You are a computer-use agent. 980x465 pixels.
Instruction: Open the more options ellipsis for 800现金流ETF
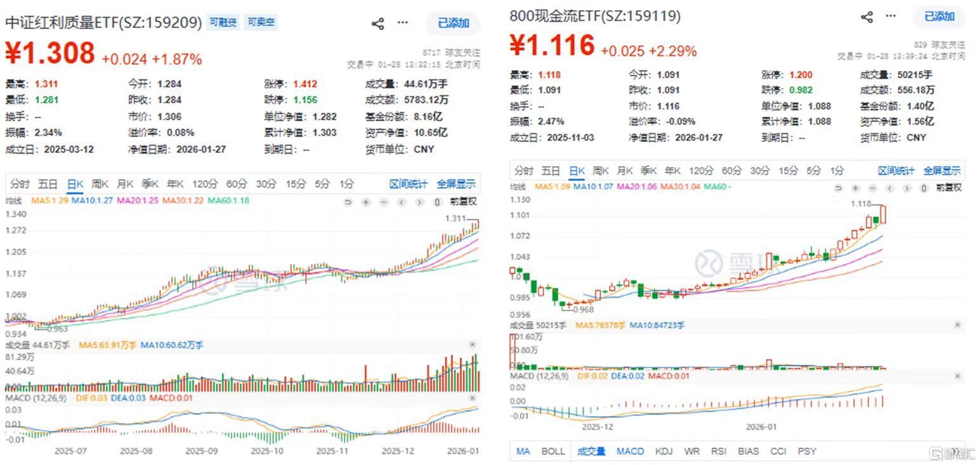[x=891, y=16]
